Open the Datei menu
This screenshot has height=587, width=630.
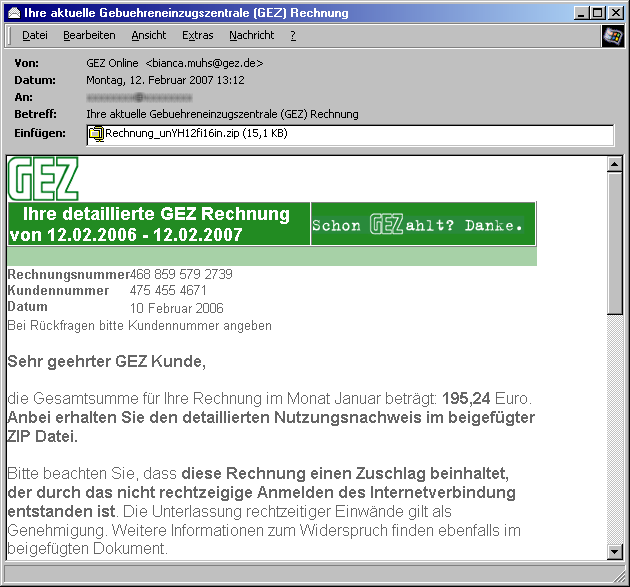pyautogui.click(x=35, y=36)
